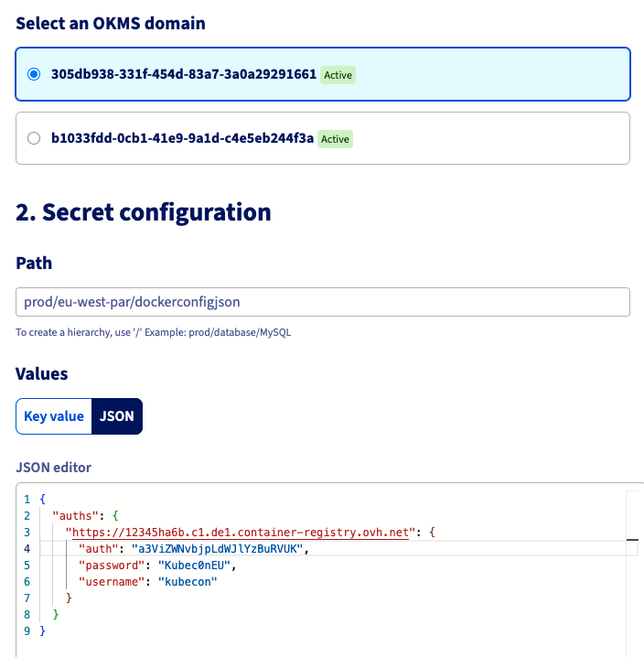Select the 305db938 OKMS domain radio button

(x=34, y=74)
